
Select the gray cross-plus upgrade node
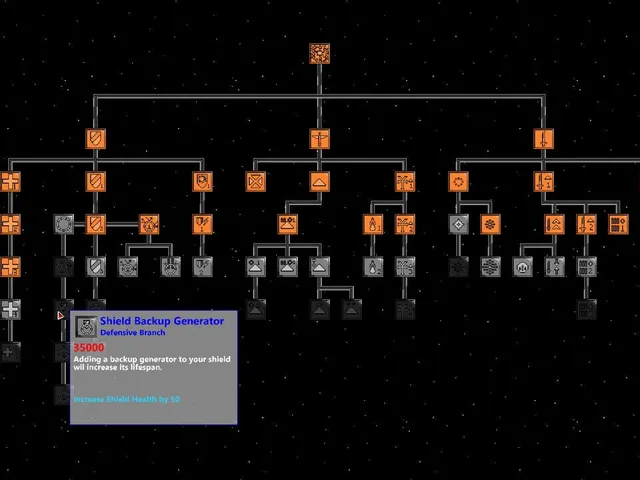[10, 309]
